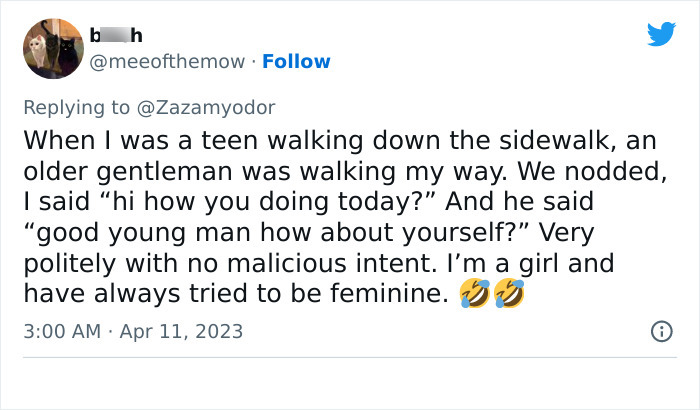This screenshot has width=700, height=410.
Task: Click the Twitter bird logo
Action: (661, 35)
